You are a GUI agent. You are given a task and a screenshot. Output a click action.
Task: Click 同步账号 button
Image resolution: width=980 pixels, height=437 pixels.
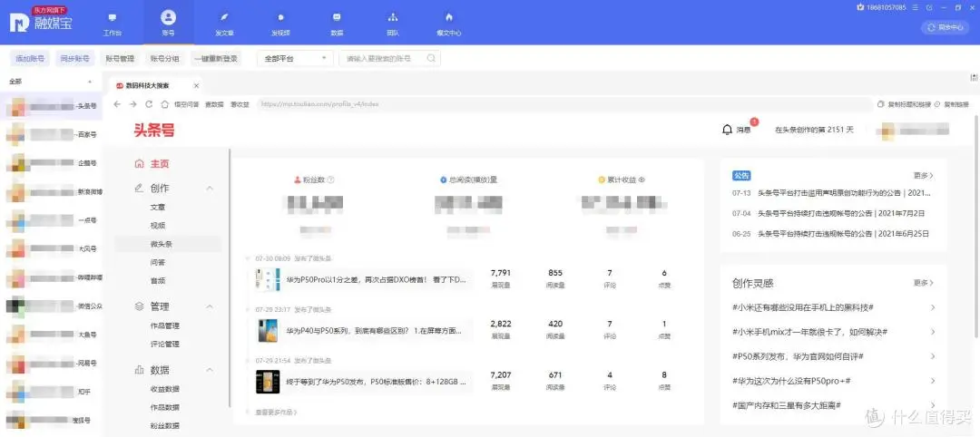[74, 58]
